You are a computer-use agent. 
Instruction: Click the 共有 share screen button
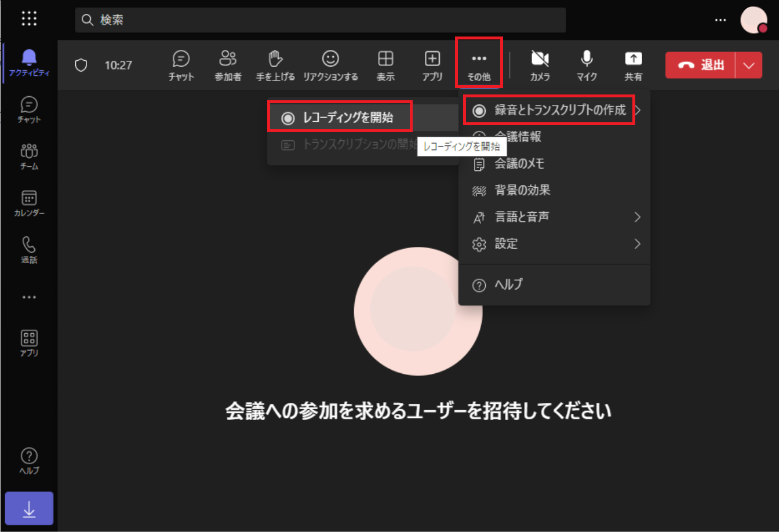[x=633, y=64]
